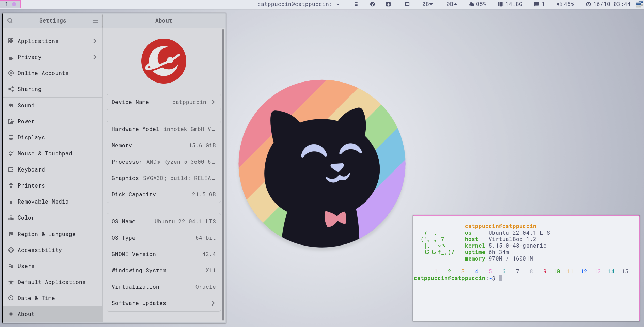Click the Mouse & Touchpad icon

tap(11, 153)
